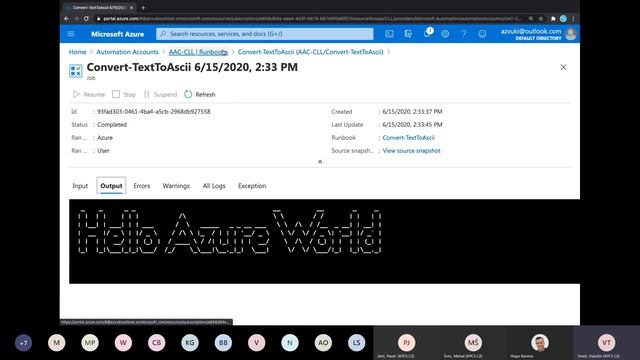Go to Convert-TextToAscii (AAC-CLL/Convert-TextToAscii) breadcrumb
Viewport: 640px width, 360px height.
[310, 52]
